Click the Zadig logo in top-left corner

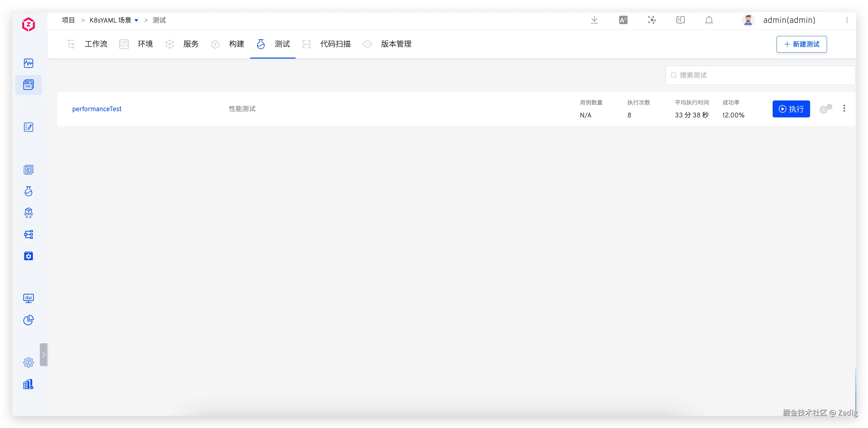pyautogui.click(x=29, y=24)
